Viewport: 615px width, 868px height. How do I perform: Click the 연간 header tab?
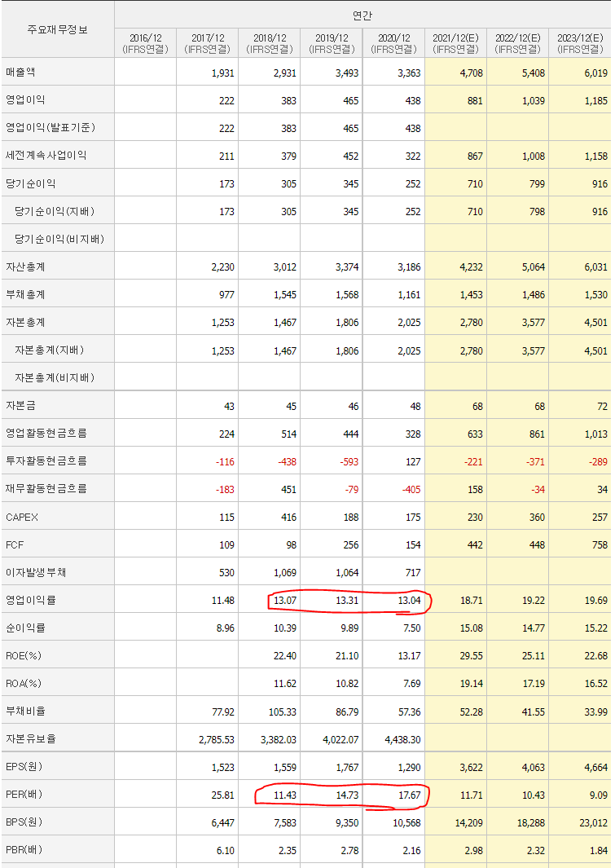click(x=362, y=15)
